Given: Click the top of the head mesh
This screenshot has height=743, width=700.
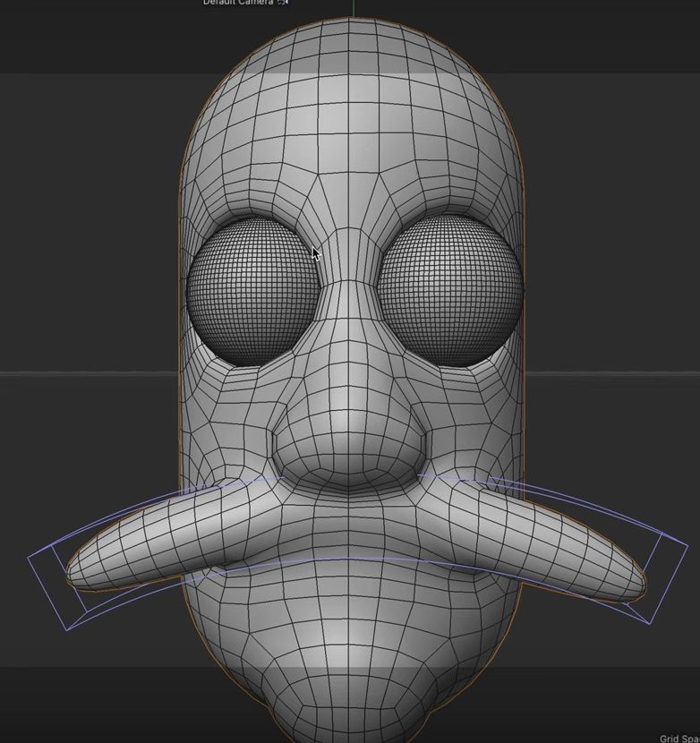Looking at the screenshot, I should [349, 25].
